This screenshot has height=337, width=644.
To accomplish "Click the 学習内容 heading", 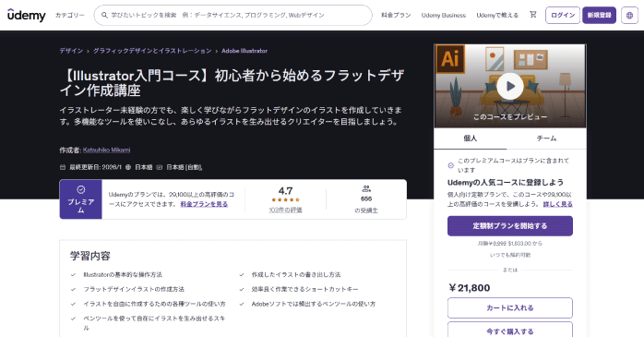I will tap(89, 256).
